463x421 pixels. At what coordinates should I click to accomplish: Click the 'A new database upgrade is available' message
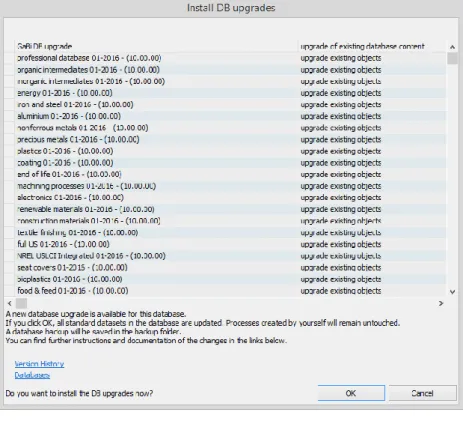pos(96,314)
